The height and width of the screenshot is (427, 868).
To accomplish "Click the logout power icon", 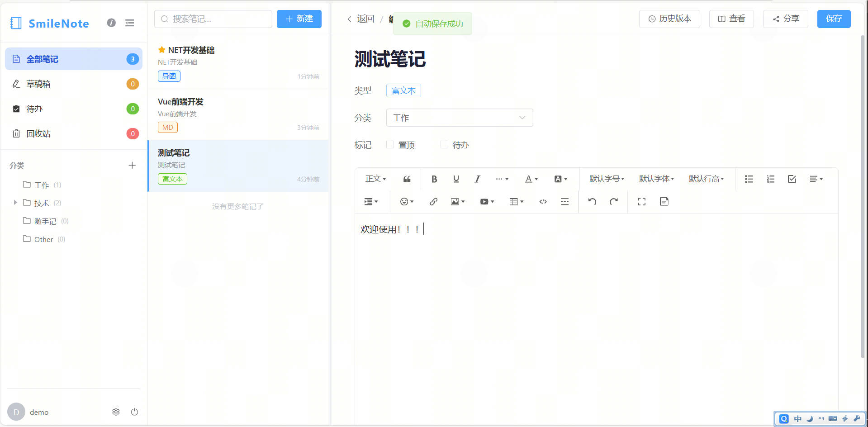I will coord(134,412).
